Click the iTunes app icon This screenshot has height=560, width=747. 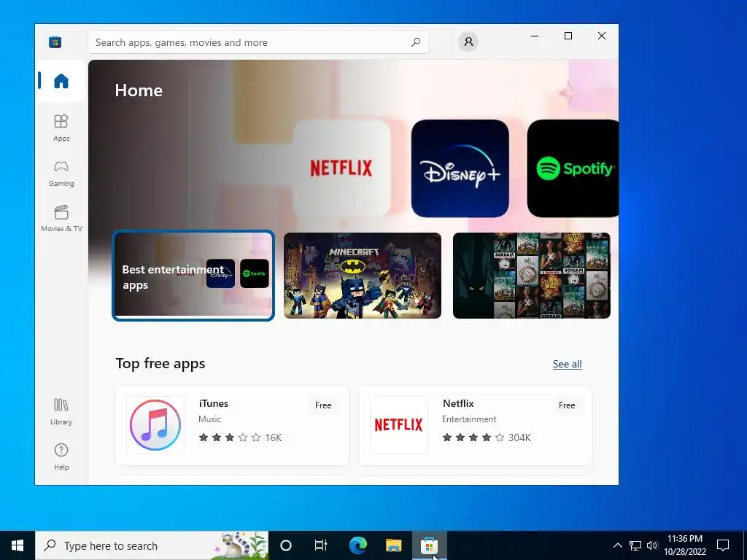pyautogui.click(x=155, y=425)
